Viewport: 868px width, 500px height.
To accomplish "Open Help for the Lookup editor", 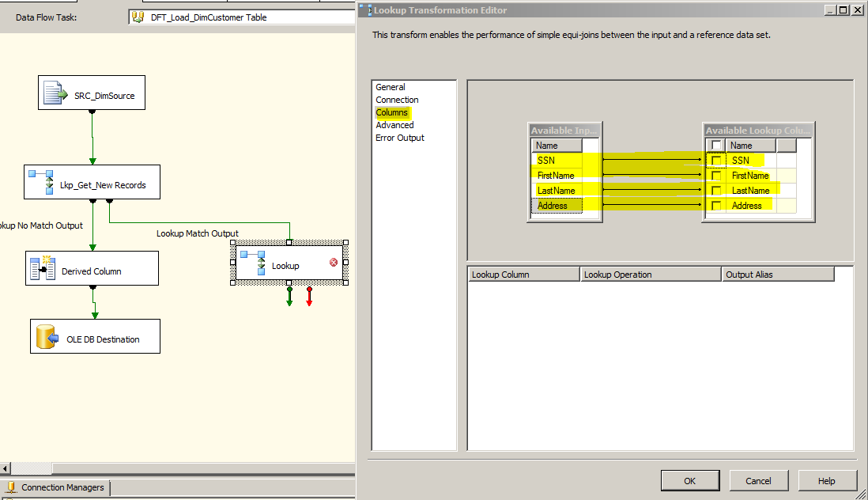I will 827,480.
